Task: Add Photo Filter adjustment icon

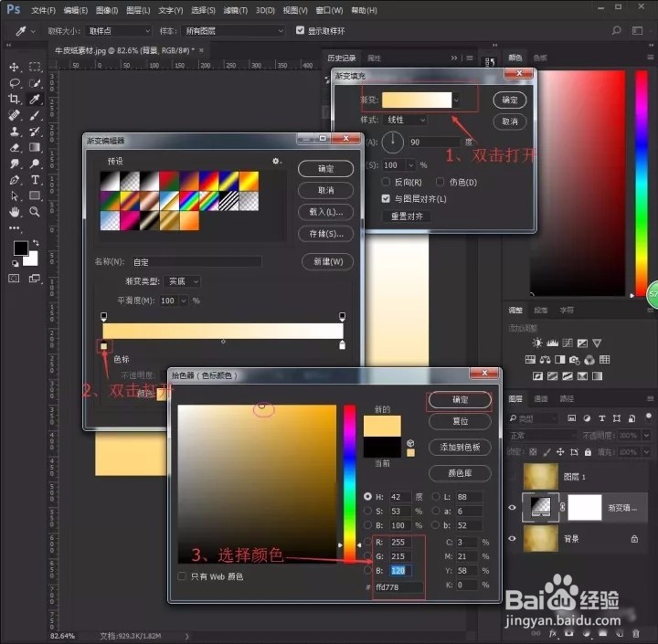Action: point(574,360)
